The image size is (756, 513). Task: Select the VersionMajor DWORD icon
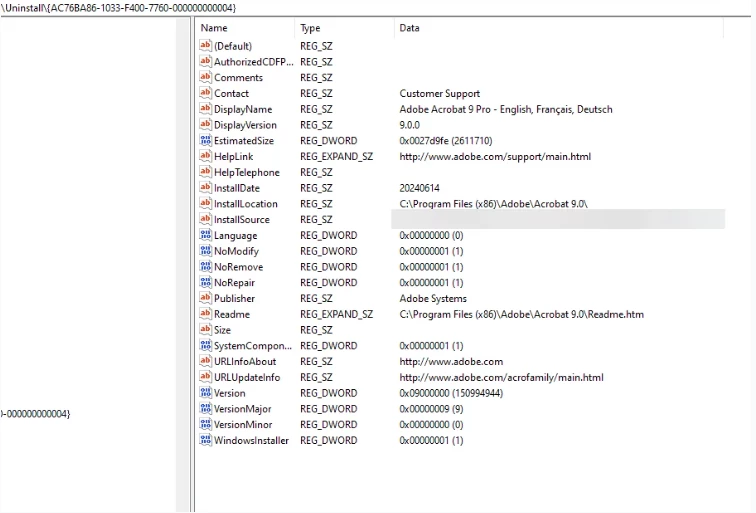[x=205, y=409]
